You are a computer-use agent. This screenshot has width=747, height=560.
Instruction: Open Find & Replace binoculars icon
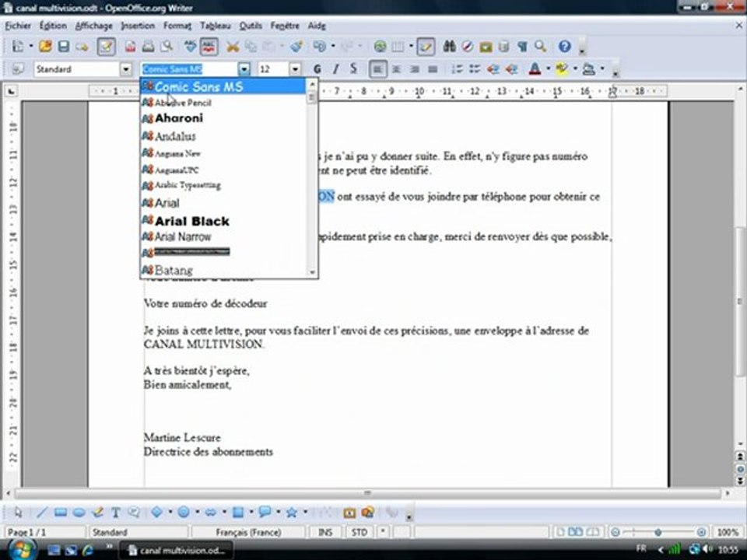tap(449, 46)
